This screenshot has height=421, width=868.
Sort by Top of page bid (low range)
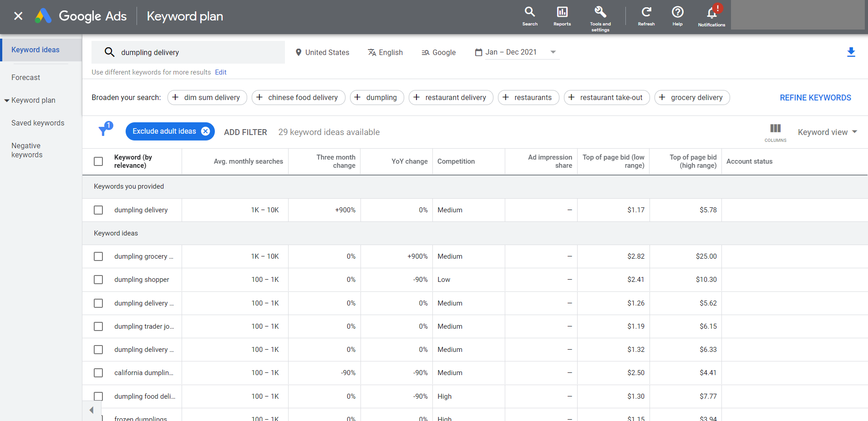[614, 161]
